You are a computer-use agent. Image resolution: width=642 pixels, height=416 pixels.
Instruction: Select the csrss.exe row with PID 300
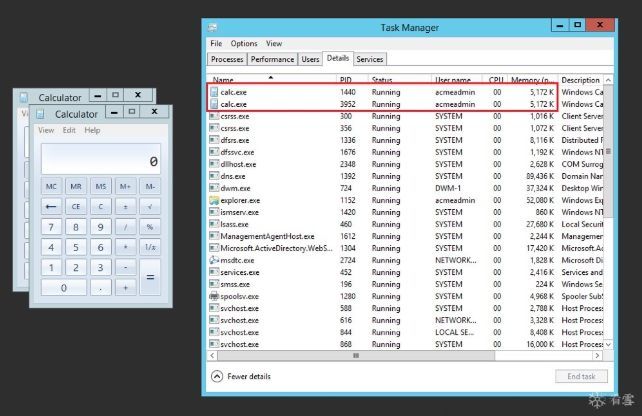tap(235, 116)
